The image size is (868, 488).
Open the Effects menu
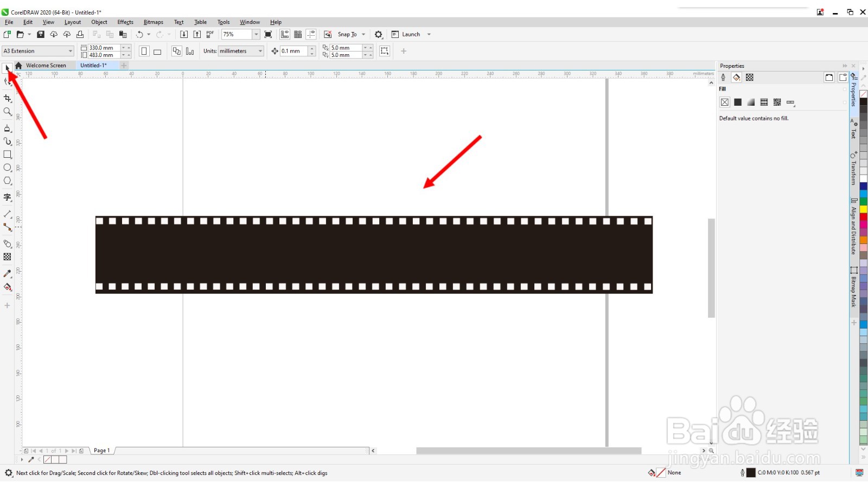point(125,22)
